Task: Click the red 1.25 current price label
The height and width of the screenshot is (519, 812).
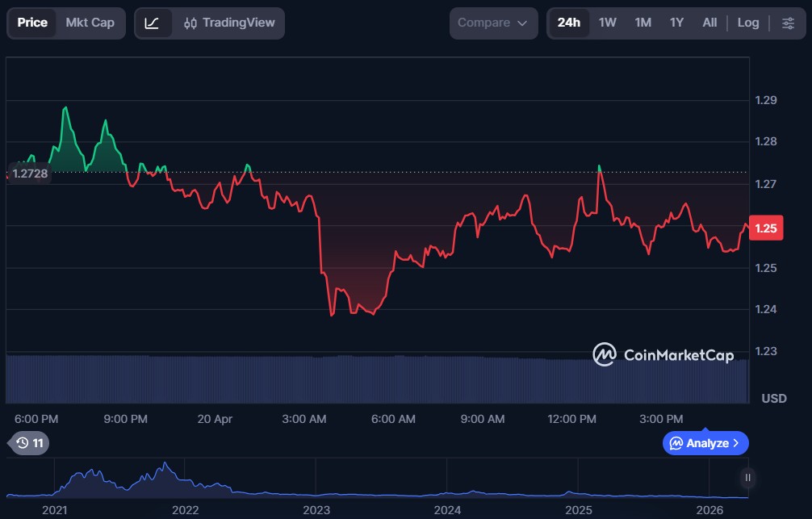Action: (x=764, y=228)
